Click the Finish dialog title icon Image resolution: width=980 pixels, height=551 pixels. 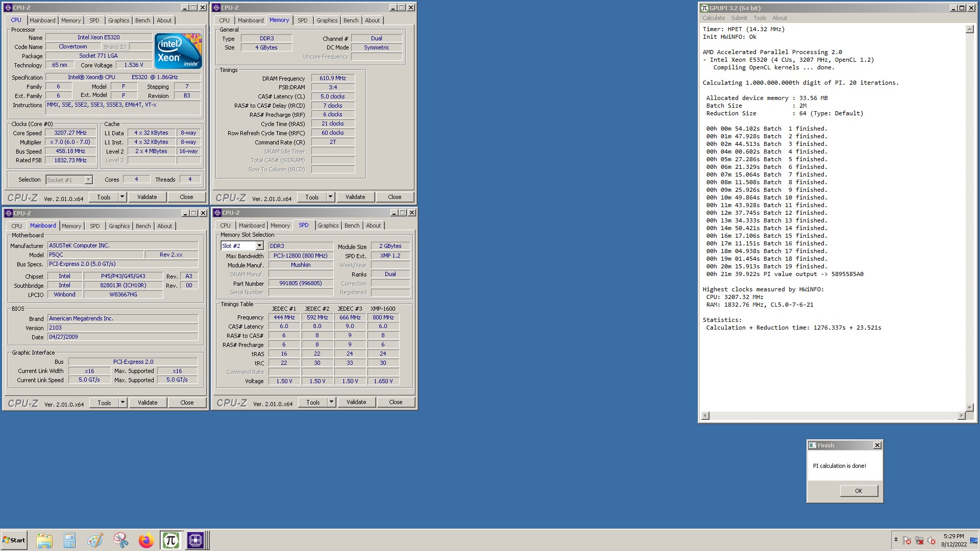[813, 445]
